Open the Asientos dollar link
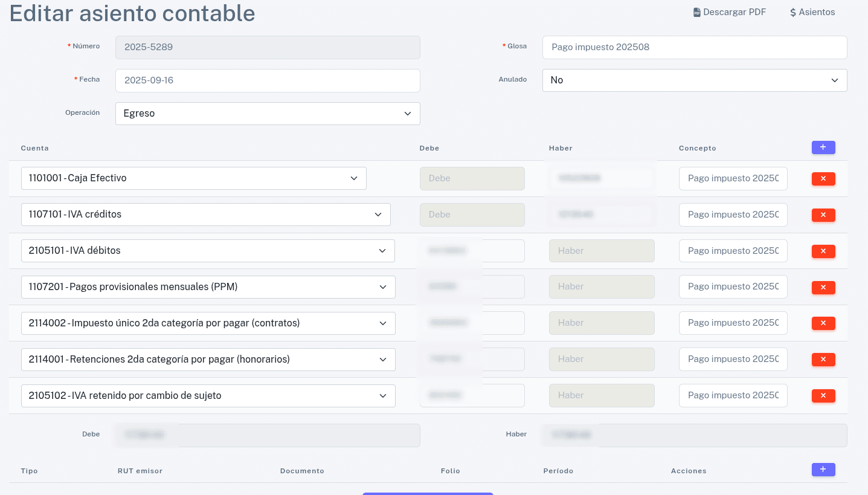This screenshot has height=495, width=868. [x=812, y=12]
